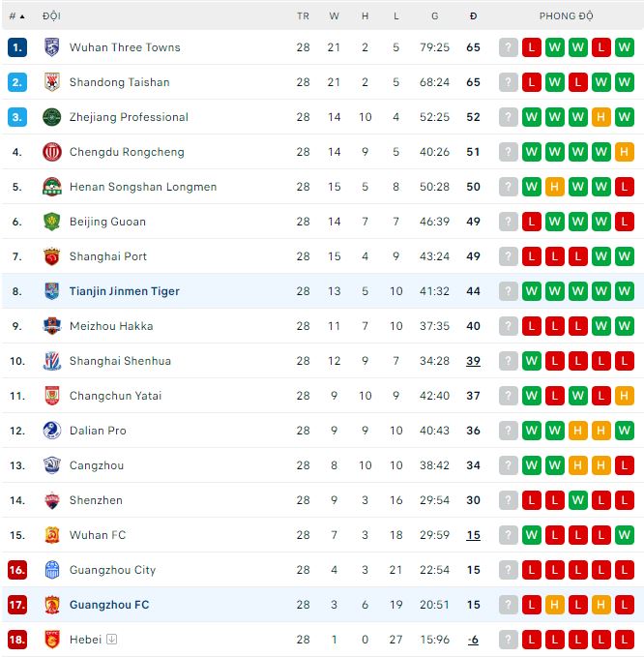Click the Wuhan Three Towns club crest
This screenshot has height=657, width=644.
[x=52, y=47]
